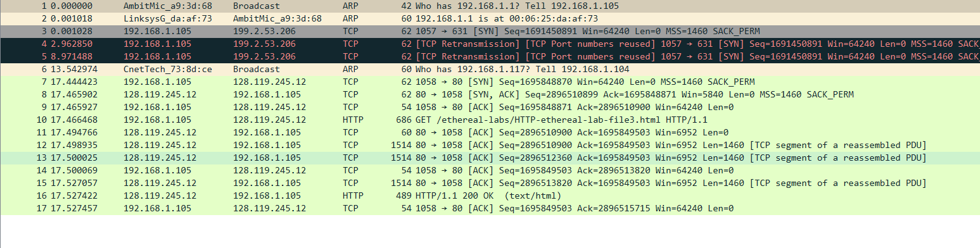The height and width of the screenshot is (248, 980).
Task: Select packet 2 ARP reply from LinksysG
Action: (490, 19)
